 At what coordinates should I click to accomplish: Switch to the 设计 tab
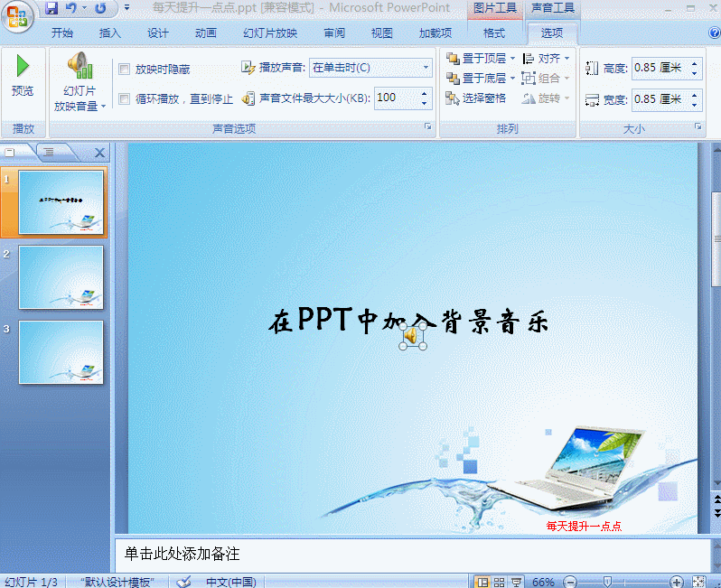click(x=158, y=33)
